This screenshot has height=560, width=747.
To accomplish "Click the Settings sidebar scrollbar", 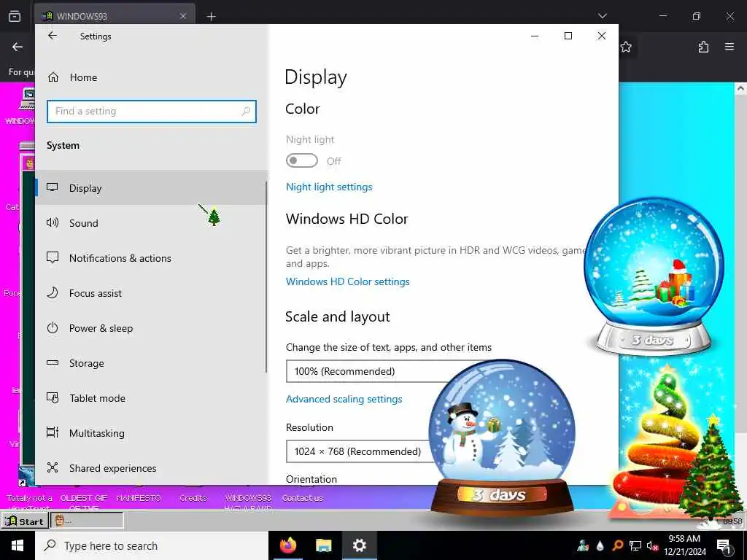I will pyautogui.click(x=266, y=276).
